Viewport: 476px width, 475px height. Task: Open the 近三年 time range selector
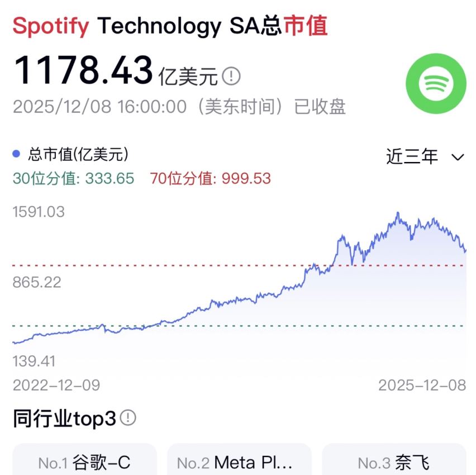coord(412,157)
